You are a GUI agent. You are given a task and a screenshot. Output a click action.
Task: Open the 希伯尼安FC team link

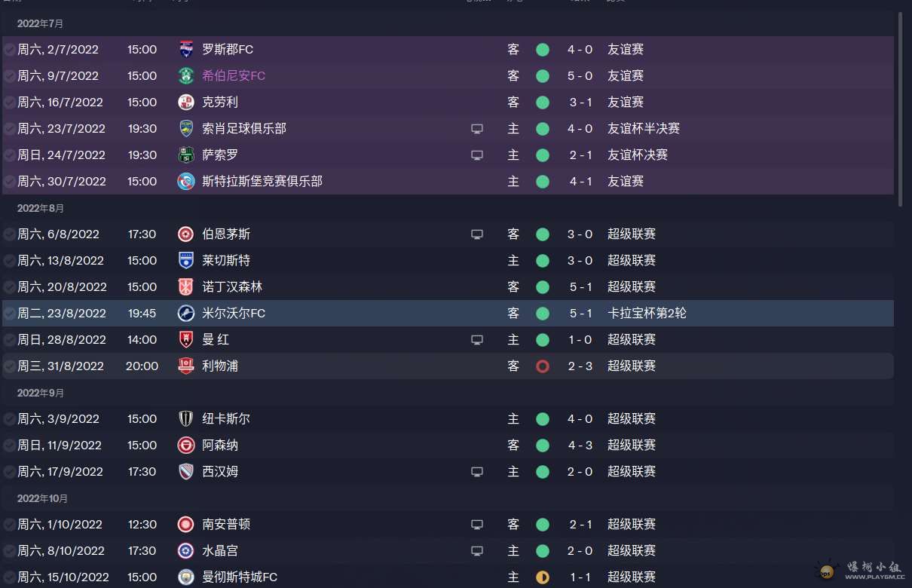[x=234, y=76]
